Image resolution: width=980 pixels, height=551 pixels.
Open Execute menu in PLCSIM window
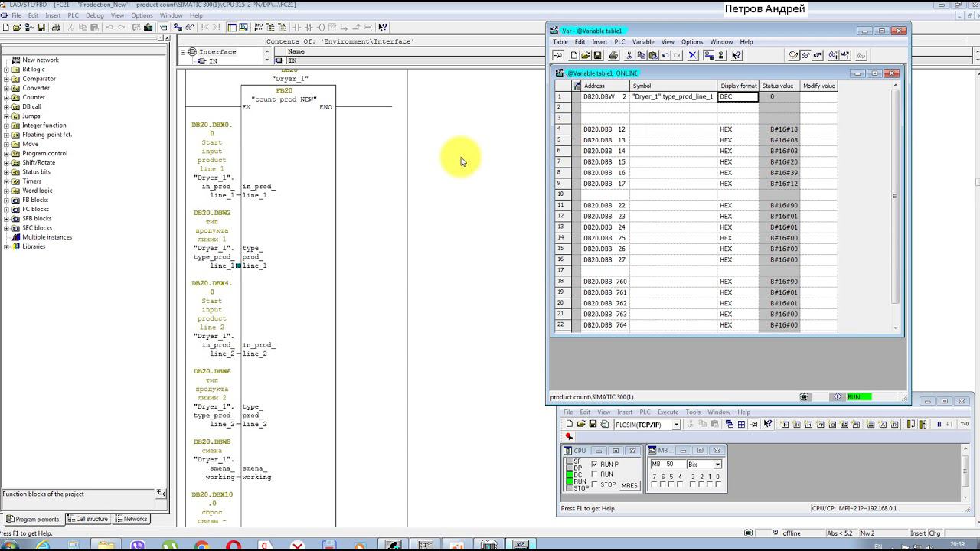click(668, 412)
